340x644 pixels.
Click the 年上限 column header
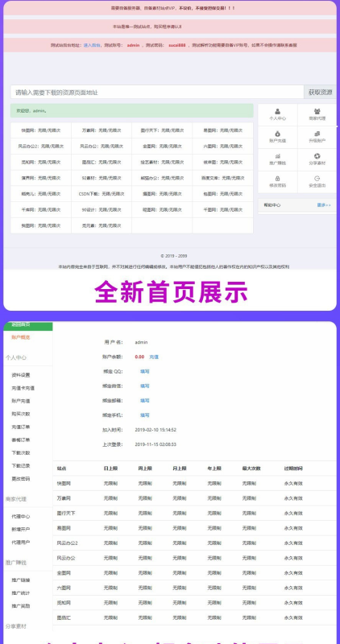pos(214,469)
